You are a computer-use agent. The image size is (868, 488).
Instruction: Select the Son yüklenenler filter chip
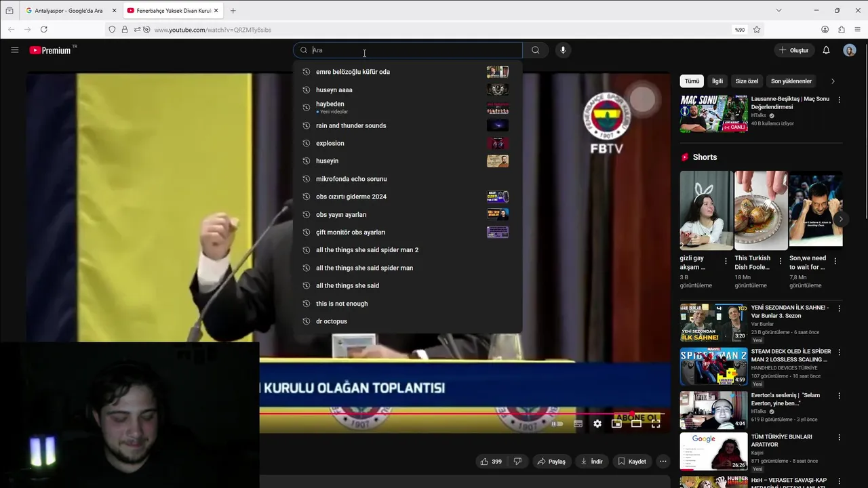click(791, 81)
